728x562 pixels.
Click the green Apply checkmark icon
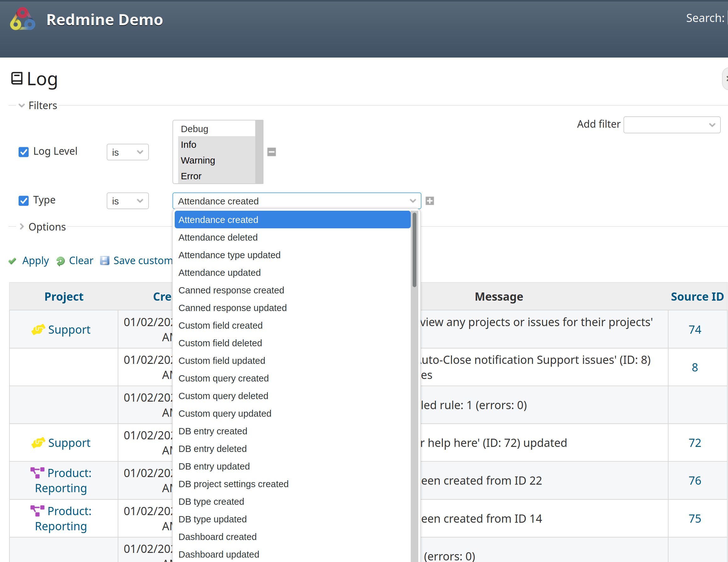coord(12,261)
